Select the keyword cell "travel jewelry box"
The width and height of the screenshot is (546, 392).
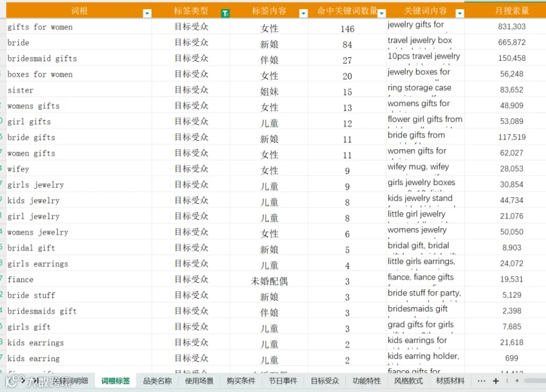(425, 42)
